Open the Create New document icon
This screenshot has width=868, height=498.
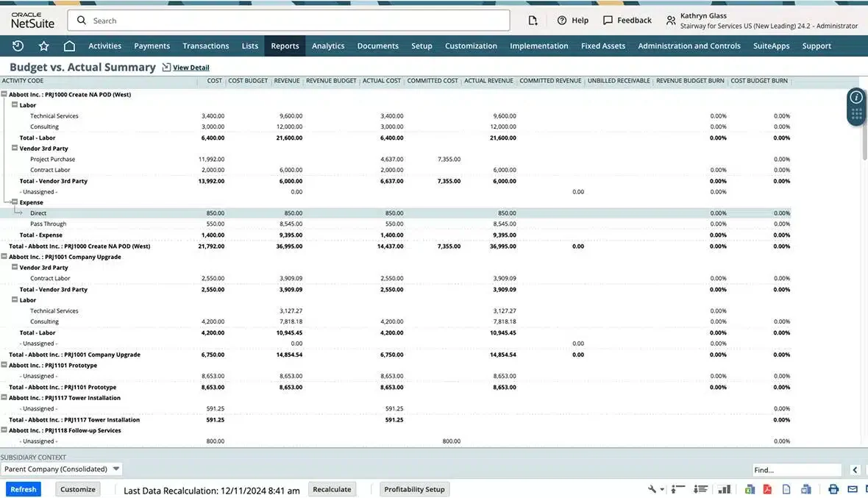coord(533,21)
